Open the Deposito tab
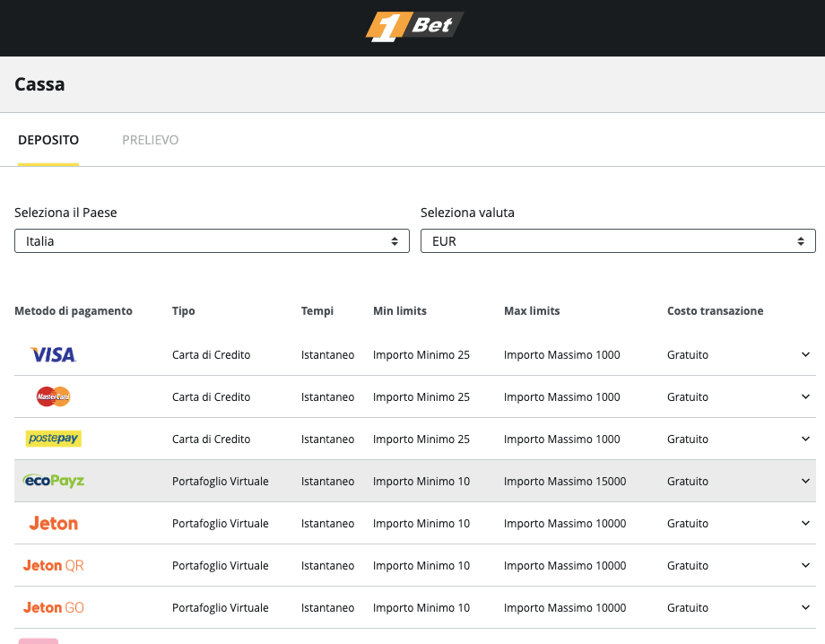Viewport: 825px width, 644px height. point(48,140)
